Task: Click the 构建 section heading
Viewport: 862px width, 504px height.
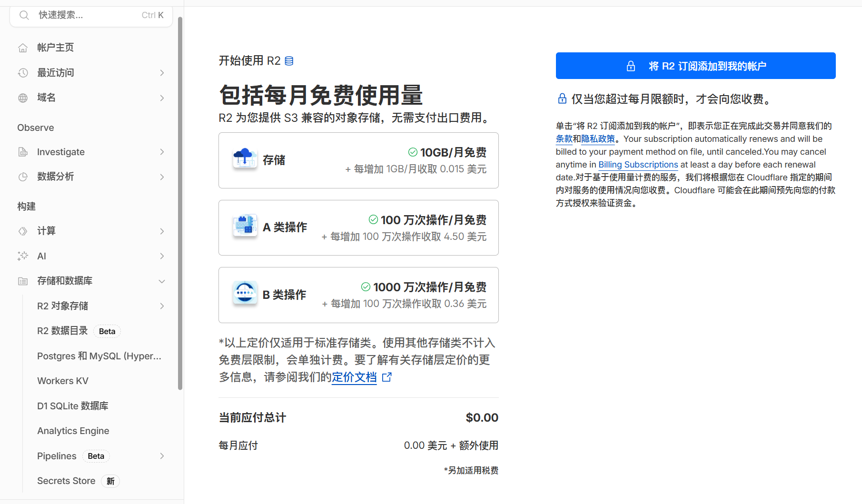Action: [27, 207]
